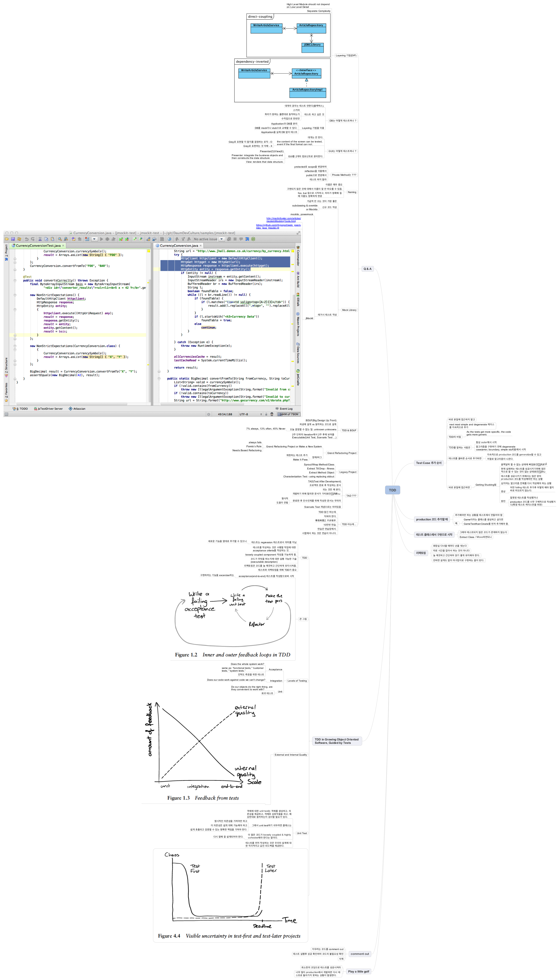Viewport: 559px width, 980px height.
Task: Open run configuration dropdown in toolbar
Action: (94, 239)
